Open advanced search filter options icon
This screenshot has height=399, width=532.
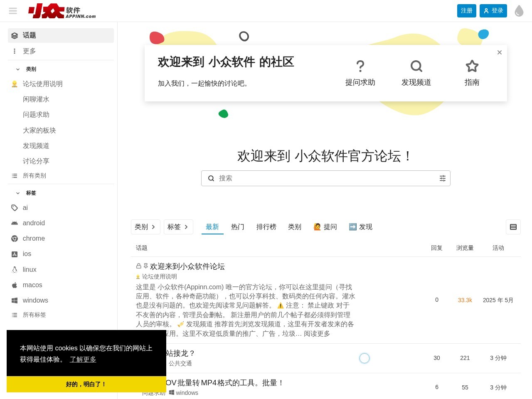click(443, 178)
